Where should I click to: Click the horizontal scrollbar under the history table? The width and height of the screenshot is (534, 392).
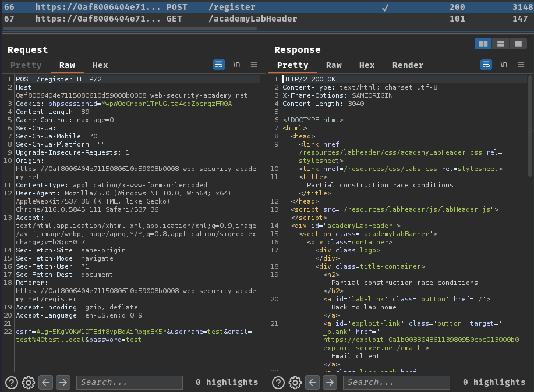click(130, 28)
